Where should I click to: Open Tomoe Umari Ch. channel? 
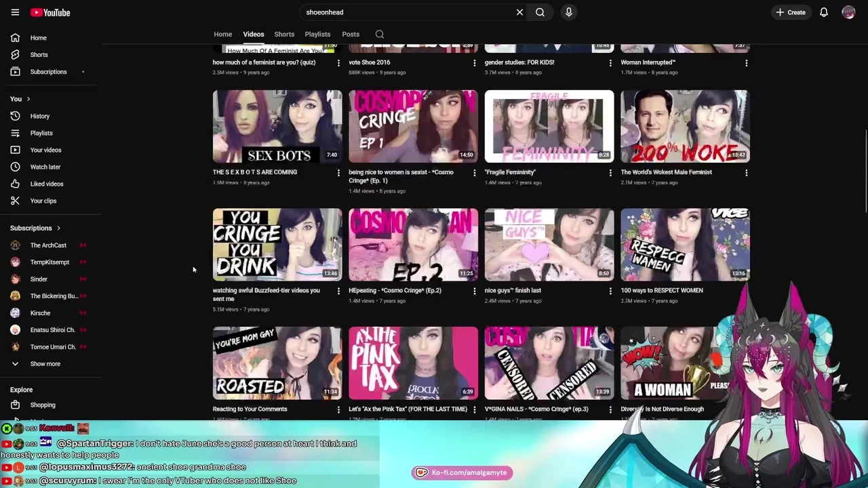51,347
